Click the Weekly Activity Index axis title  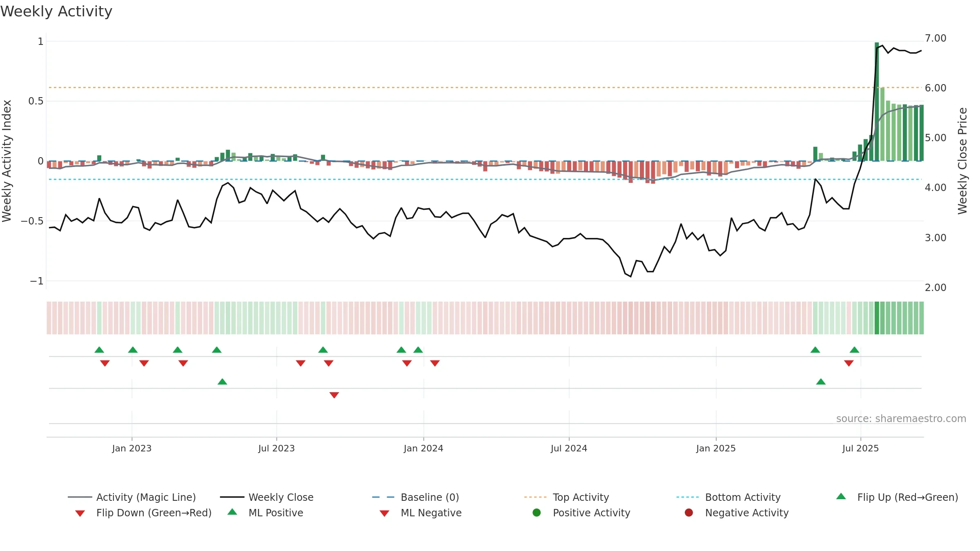7,161
